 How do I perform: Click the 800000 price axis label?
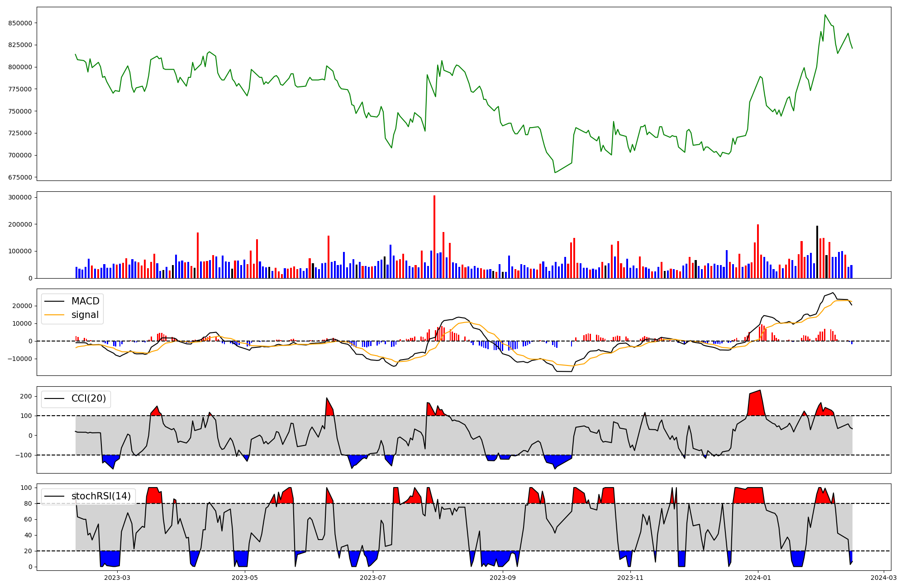(20, 67)
